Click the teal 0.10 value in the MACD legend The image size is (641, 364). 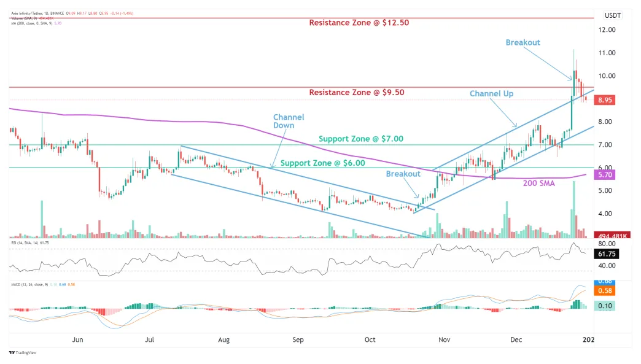tap(53, 285)
